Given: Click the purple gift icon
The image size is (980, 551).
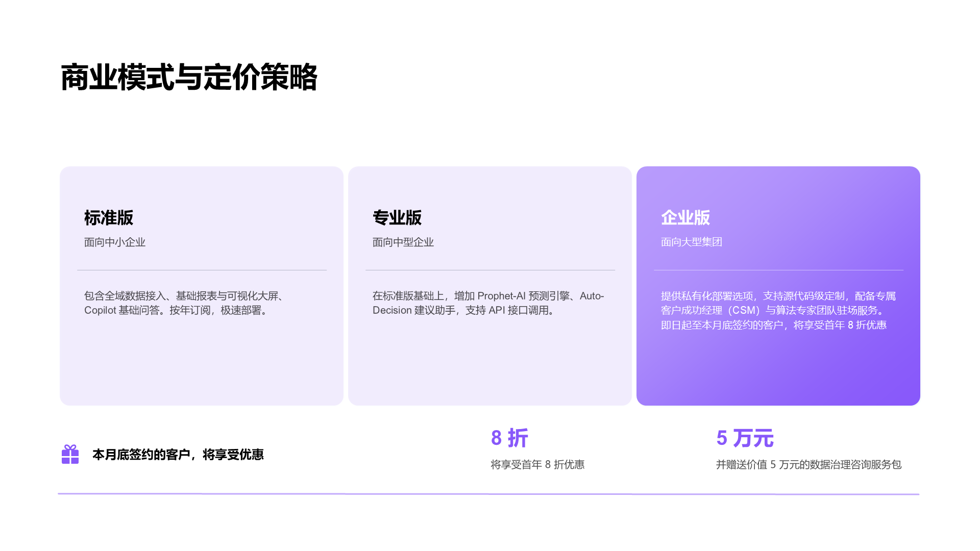Looking at the screenshot, I should point(70,456).
